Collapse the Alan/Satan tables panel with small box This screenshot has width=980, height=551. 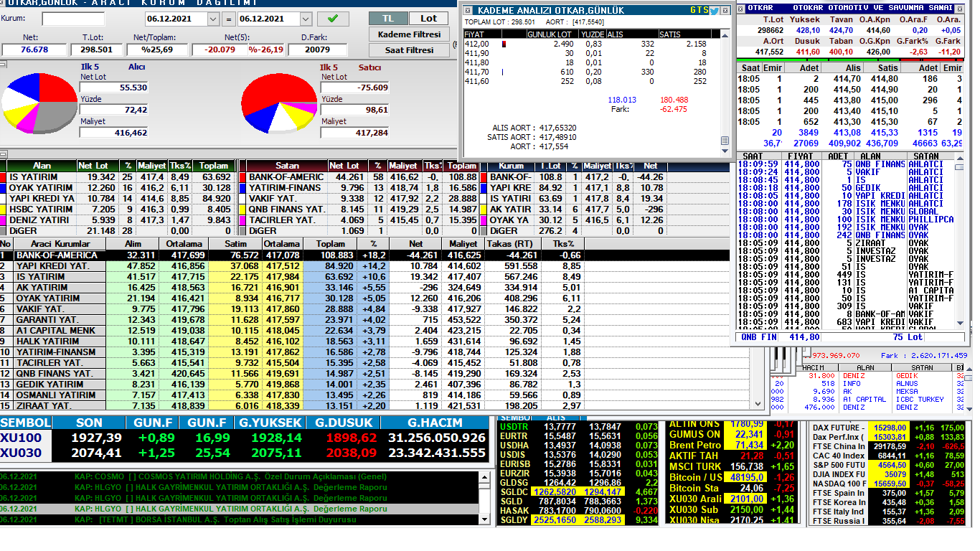(x=3, y=154)
